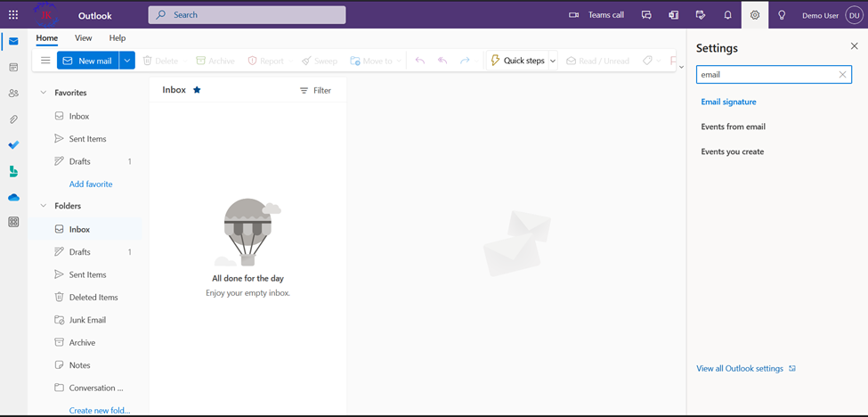
Task: Select the Email signature search result
Action: pyautogui.click(x=728, y=102)
